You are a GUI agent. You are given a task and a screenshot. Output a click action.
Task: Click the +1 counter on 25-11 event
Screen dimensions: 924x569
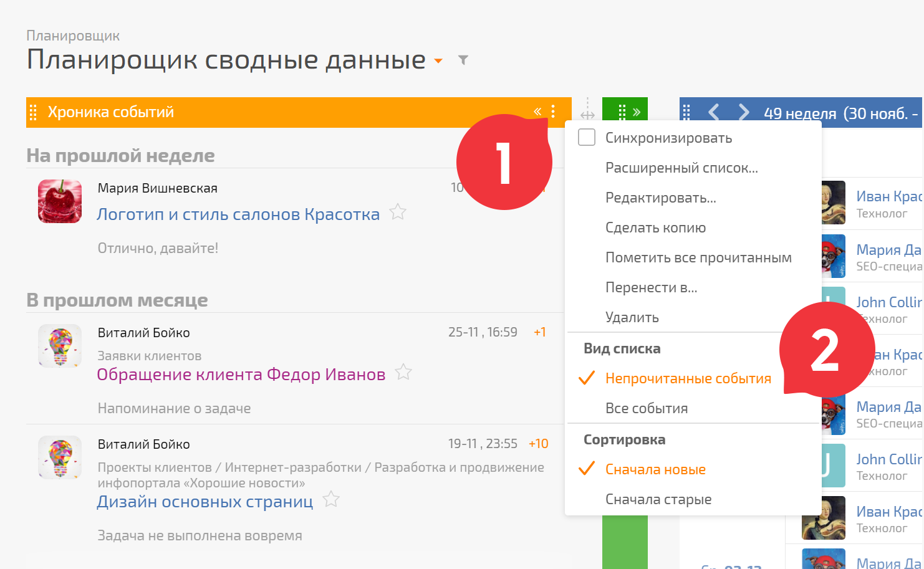(x=540, y=332)
